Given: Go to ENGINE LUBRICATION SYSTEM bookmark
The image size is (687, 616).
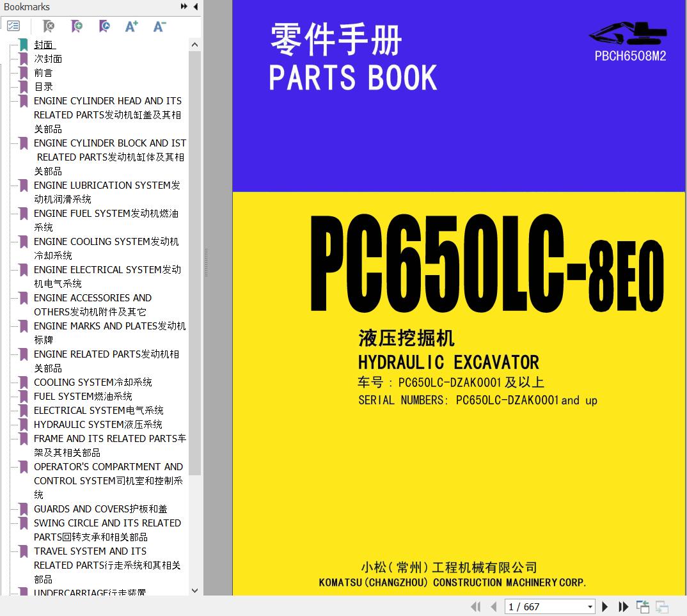Looking at the screenshot, I should pos(107,192).
